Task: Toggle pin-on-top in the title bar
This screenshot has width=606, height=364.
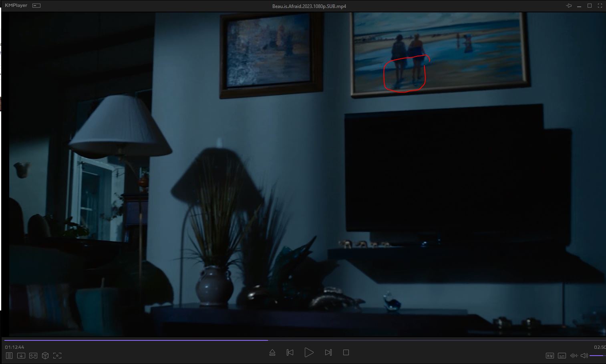Action: (568, 6)
